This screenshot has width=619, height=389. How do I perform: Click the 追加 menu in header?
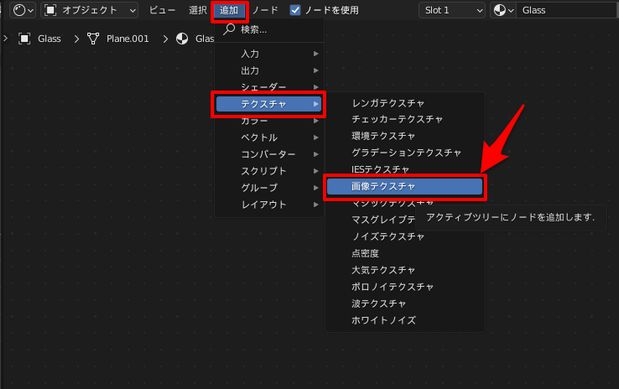point(229,10)
